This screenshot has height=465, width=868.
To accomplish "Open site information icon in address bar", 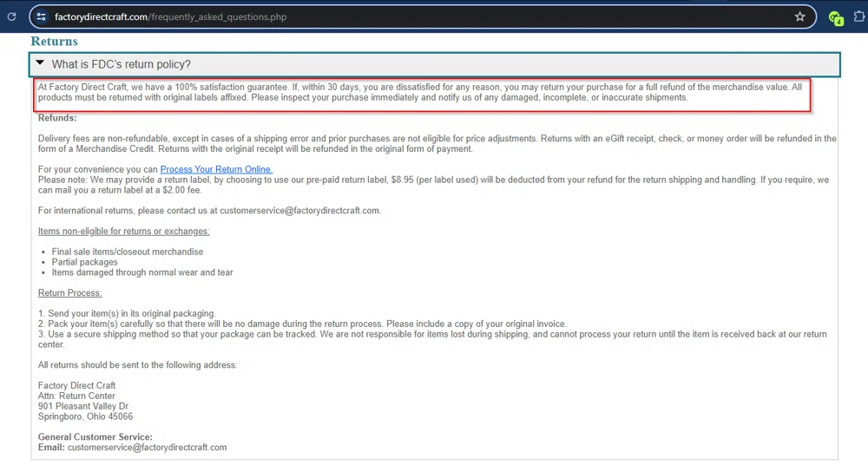I will (41, 16).
